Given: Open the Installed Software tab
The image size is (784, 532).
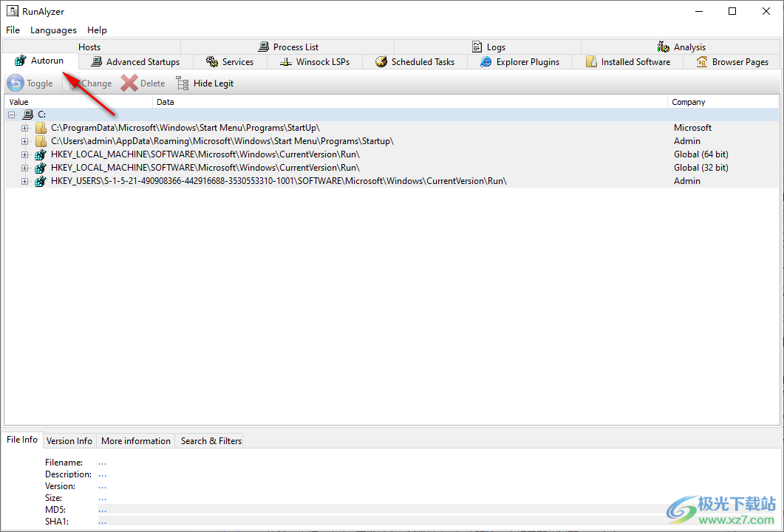Looking at the screenshot, I should pyautogui.click(x=628, y=62).
